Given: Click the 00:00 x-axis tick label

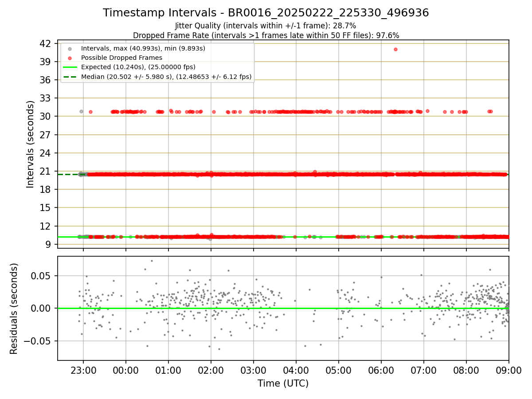Looking at the screenshot, I should 126,370.
